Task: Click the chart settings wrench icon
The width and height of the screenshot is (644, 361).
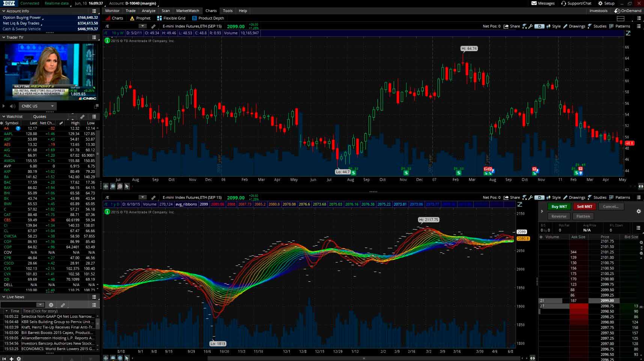Action: [x=531, y=26]
